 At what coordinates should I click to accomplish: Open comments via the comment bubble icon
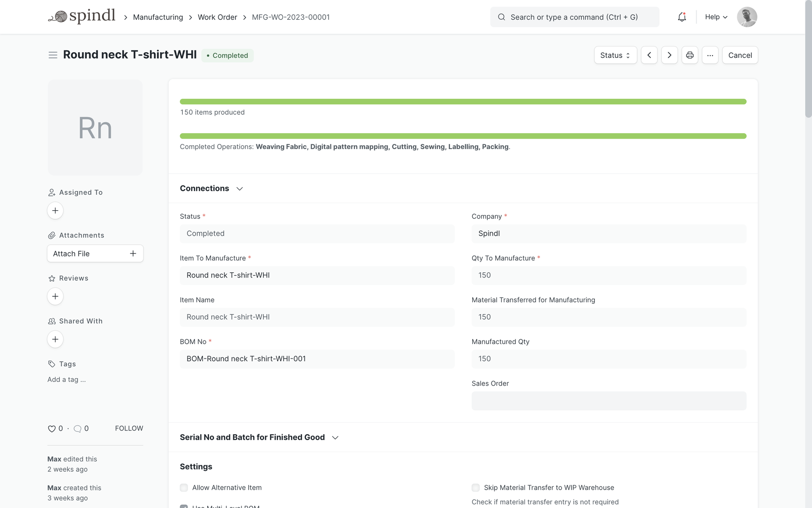(x=78, y=429)
